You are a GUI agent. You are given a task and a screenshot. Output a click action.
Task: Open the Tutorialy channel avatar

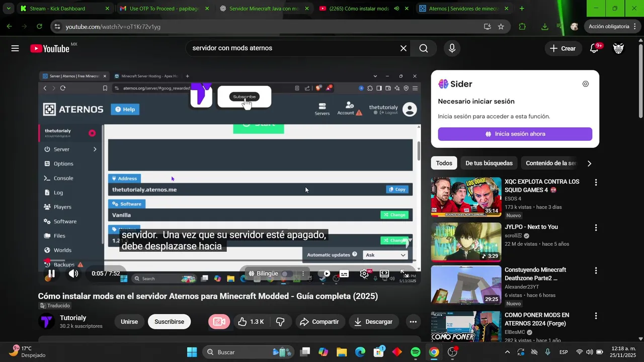(47, 321)
